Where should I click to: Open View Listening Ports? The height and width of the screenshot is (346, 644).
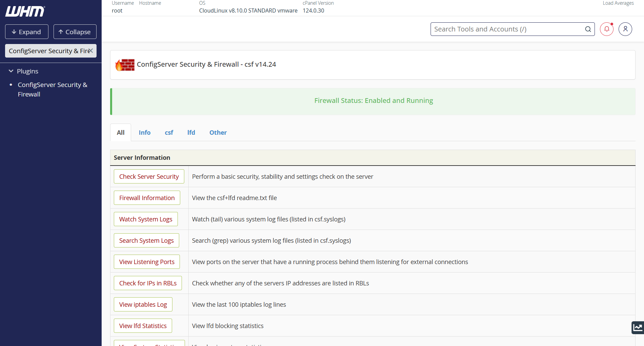click(147, 262)
